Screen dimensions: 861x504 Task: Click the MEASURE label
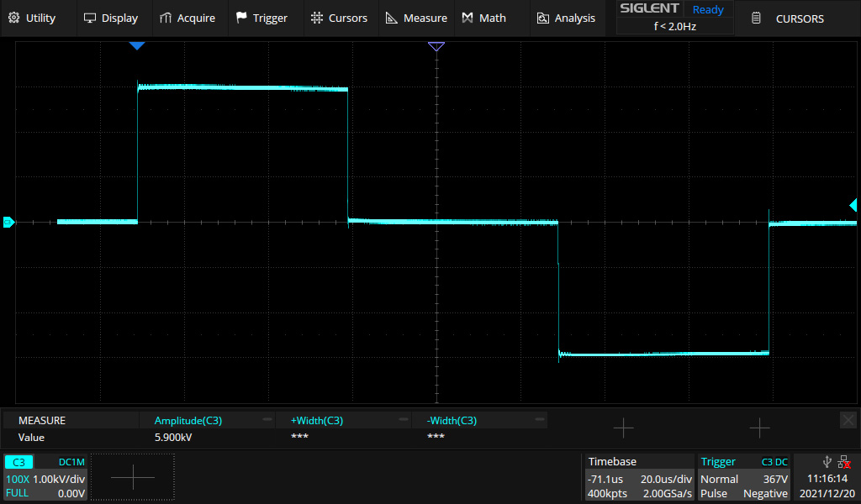point(42,421)
